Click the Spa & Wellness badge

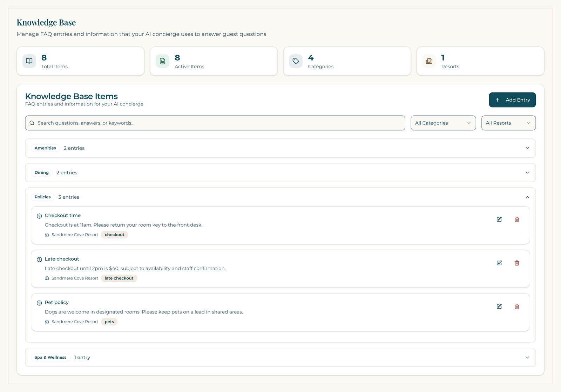(x=50, y=357)
